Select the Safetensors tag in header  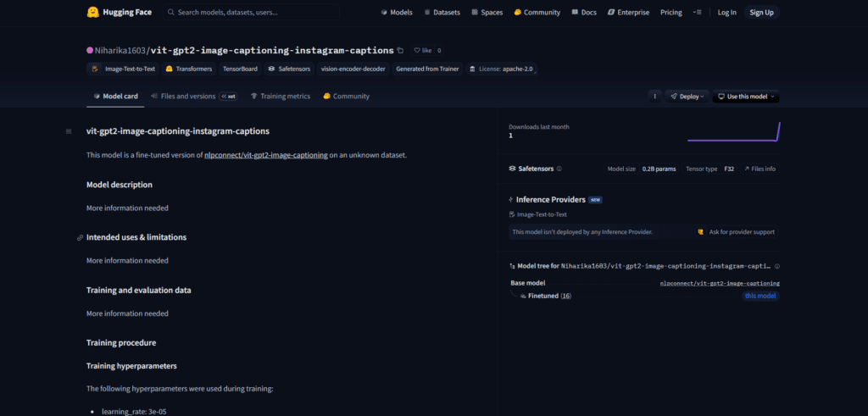point(290,69)
